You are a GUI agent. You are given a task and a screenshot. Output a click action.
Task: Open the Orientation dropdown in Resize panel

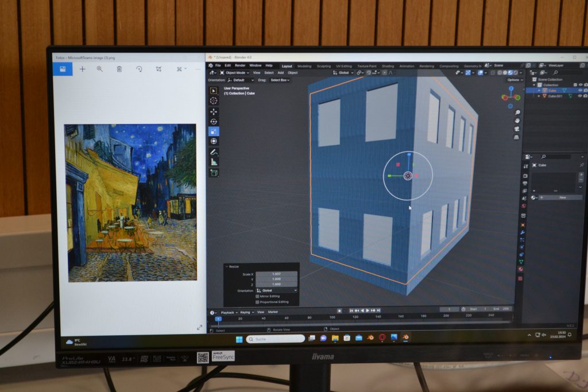(277, 290)
